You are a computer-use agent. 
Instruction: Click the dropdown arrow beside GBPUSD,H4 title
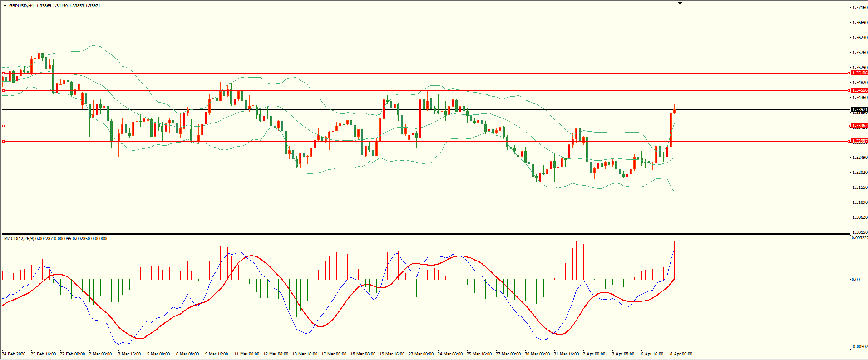tap(5, 6)
